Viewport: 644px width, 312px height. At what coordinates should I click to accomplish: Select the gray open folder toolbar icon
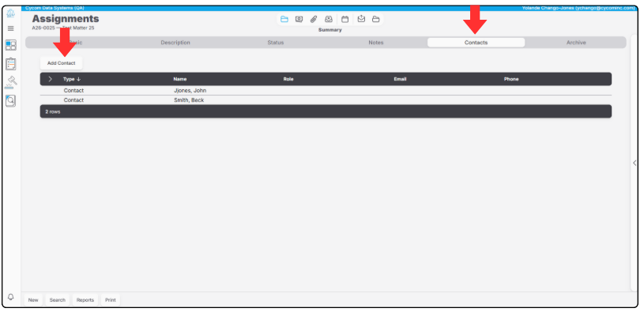click(376, 19)
